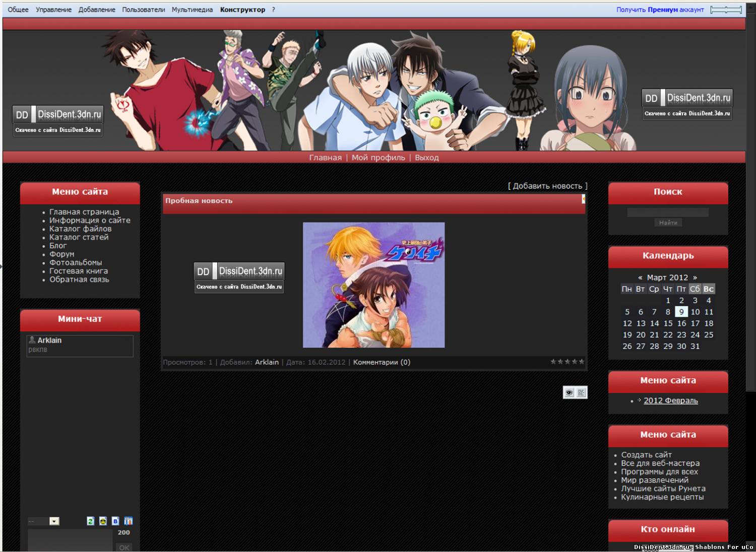Go to Главная in the top navigation
Image resolution: width=756 pixels, height=552 pixels.
[325, 158]
